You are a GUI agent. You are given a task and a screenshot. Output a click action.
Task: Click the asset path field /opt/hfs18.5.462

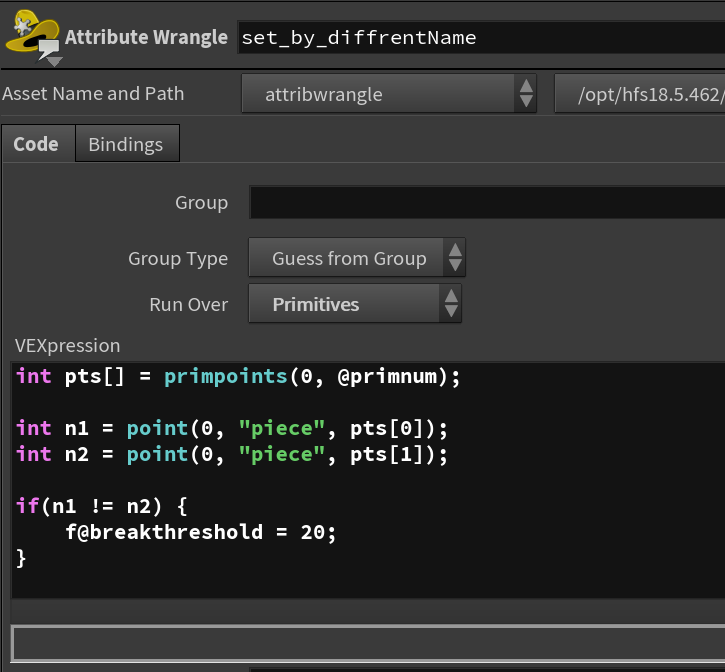click(x=640, y=94)
